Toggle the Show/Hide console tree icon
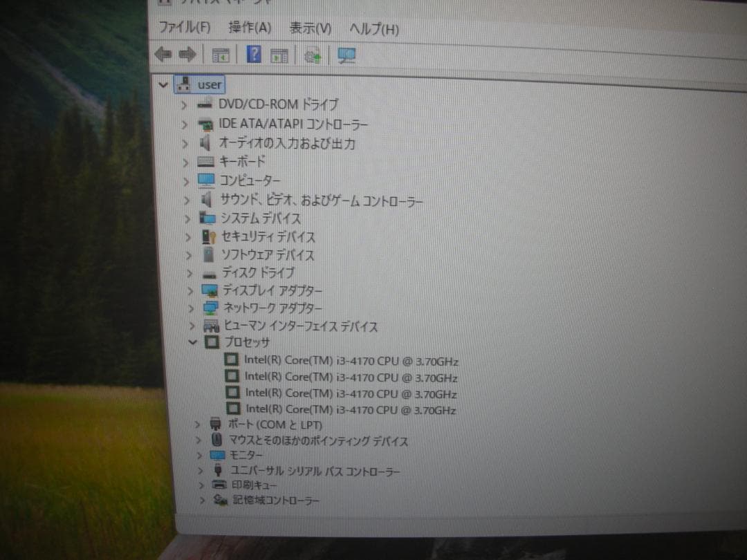This screenshot has height=560, width=747. point(220,55)
